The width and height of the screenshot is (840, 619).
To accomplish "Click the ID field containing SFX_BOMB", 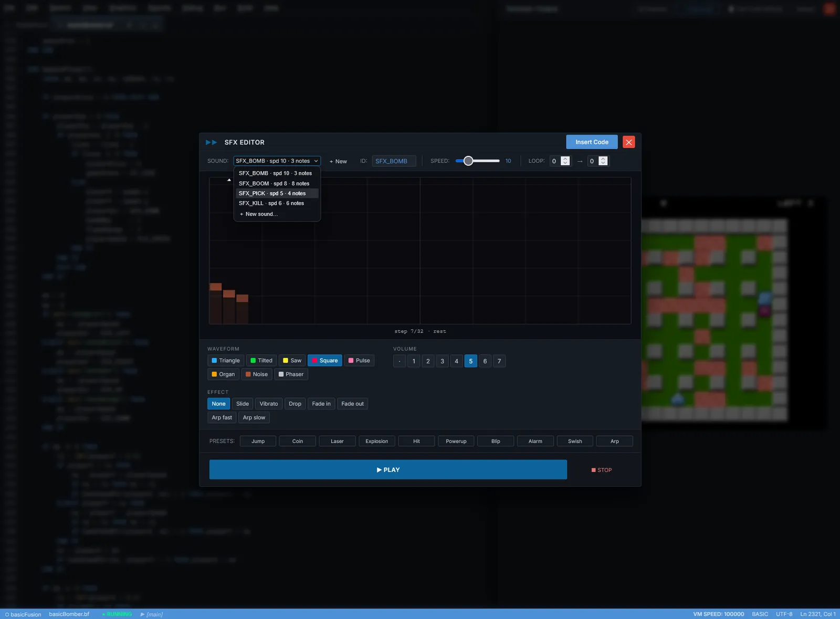I will click(x=394, y=161).
